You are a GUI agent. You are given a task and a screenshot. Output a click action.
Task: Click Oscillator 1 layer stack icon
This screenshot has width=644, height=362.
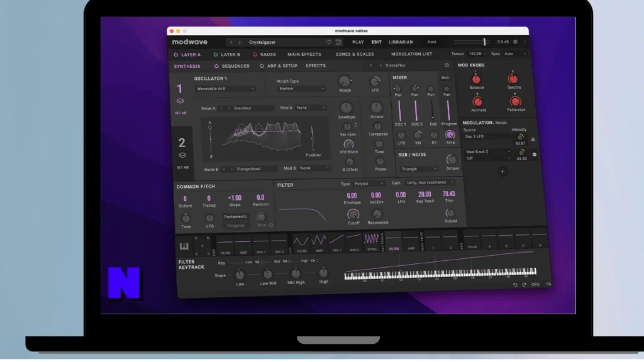coord(180,101)
